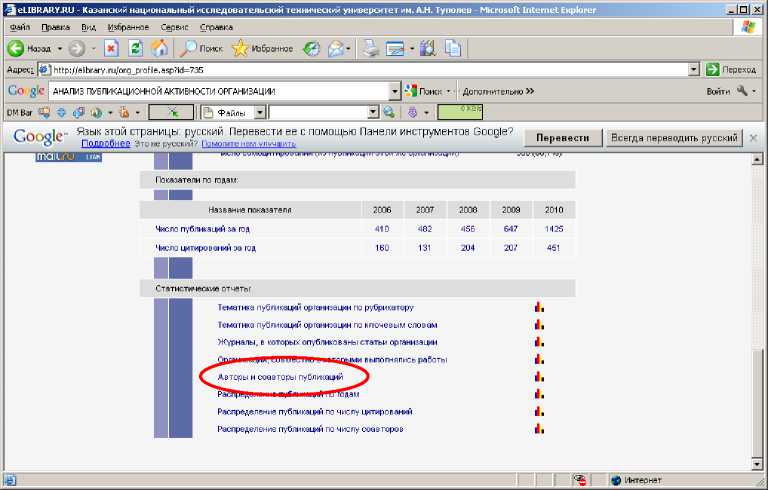Click the Google toolbar Поиск search button
This screenshot has width=768, height=490.
[423, 91]
